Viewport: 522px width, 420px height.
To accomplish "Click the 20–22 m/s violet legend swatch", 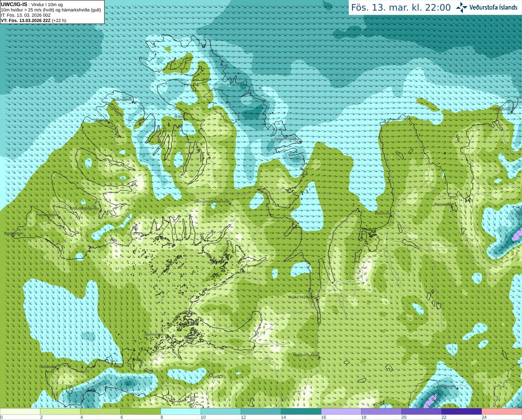I will (422, 411).
